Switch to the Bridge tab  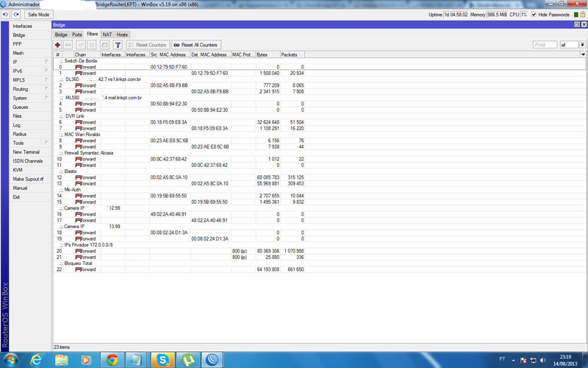pos(61,35)
